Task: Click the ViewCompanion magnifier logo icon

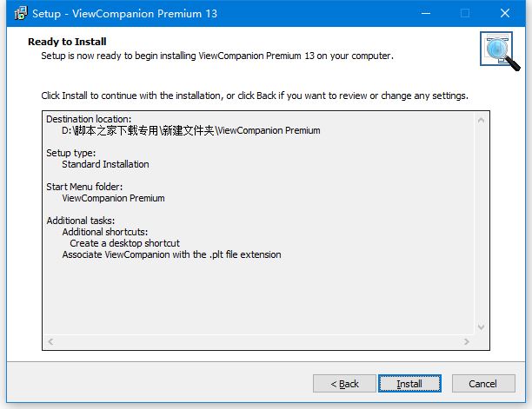Action: click(500, 51)
